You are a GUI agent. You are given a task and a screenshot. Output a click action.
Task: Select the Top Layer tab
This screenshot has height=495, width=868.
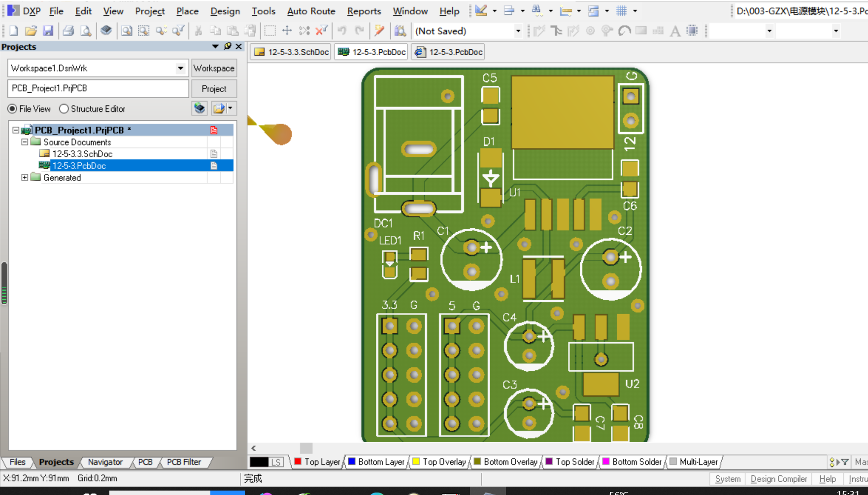coord(317,462)
